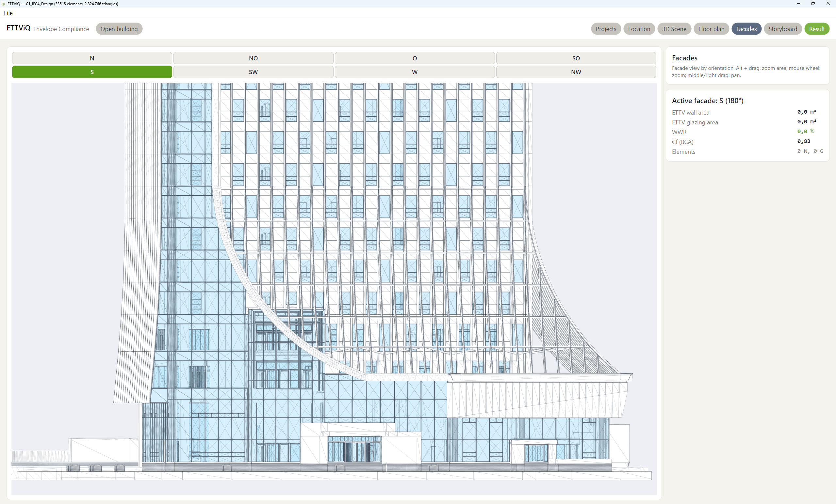Click the Cf value '0,83'
This screenshot has width=836, height=504.
point(803,141)
